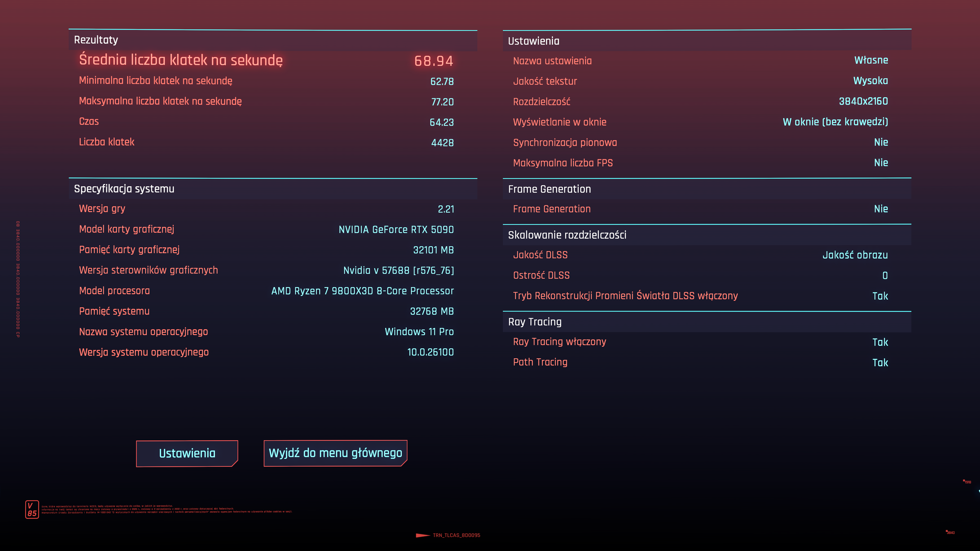This screenshot has height=551, width=980.
Task: Click the Path Tracing Tak value
Action: (x=880, y=362)
